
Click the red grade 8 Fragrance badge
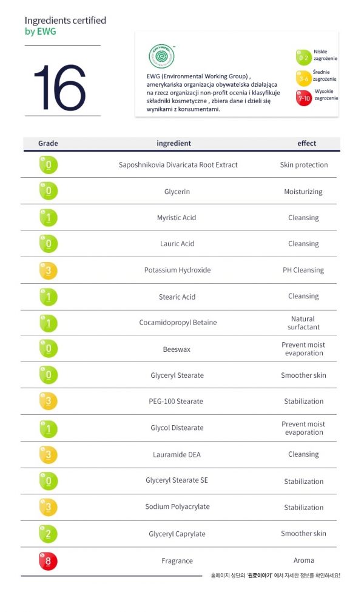(x=49, y=560)
